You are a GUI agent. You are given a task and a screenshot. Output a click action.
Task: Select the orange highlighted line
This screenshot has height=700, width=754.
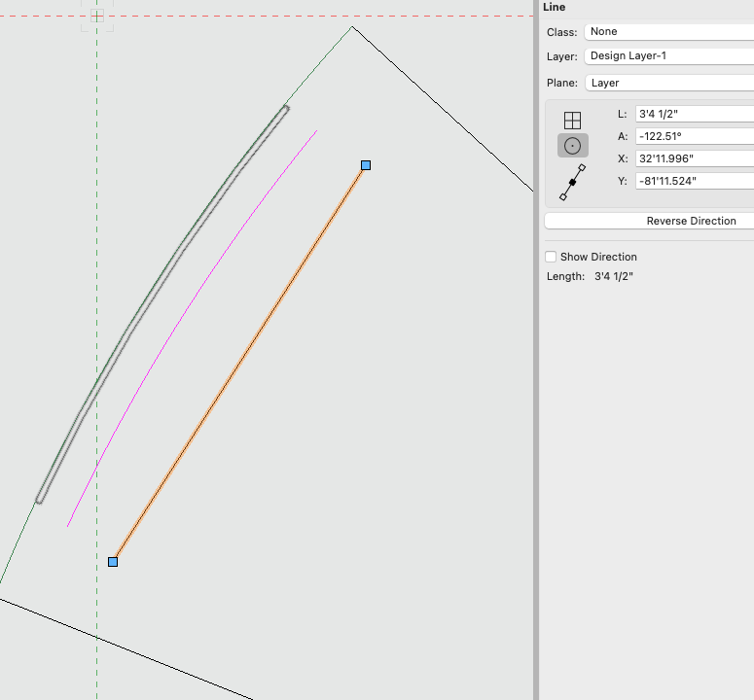(x=239, y=364)
